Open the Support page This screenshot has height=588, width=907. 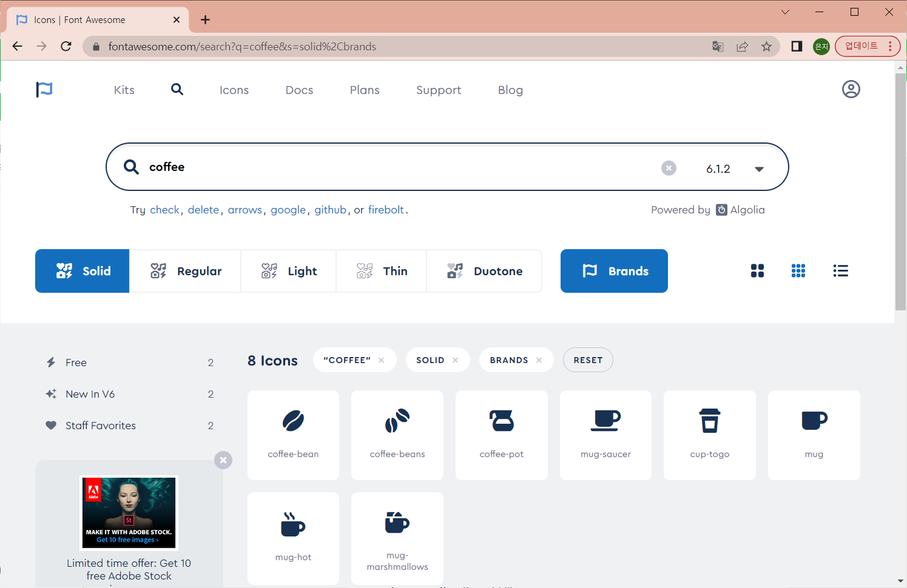pyautogui.click(x=439, y=90)
